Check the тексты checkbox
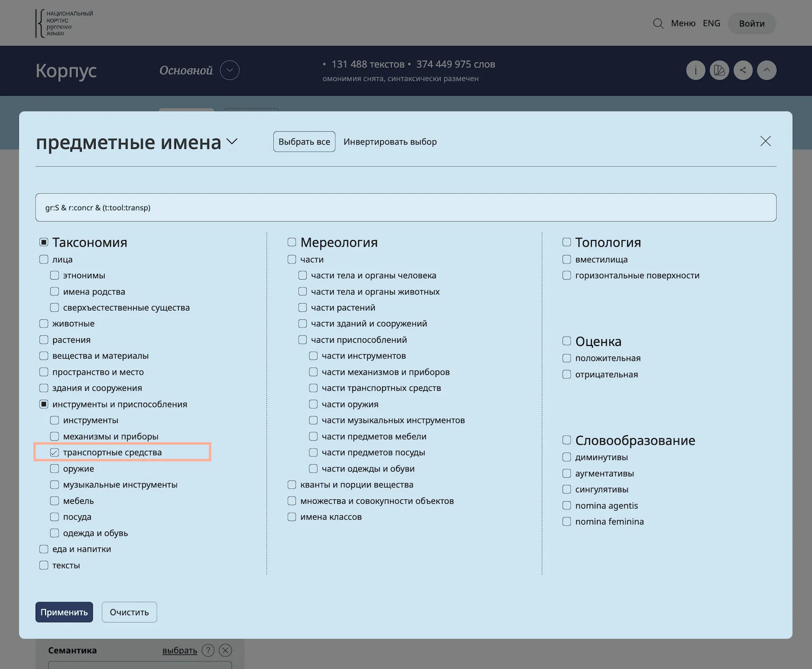 tap(44, 565)
